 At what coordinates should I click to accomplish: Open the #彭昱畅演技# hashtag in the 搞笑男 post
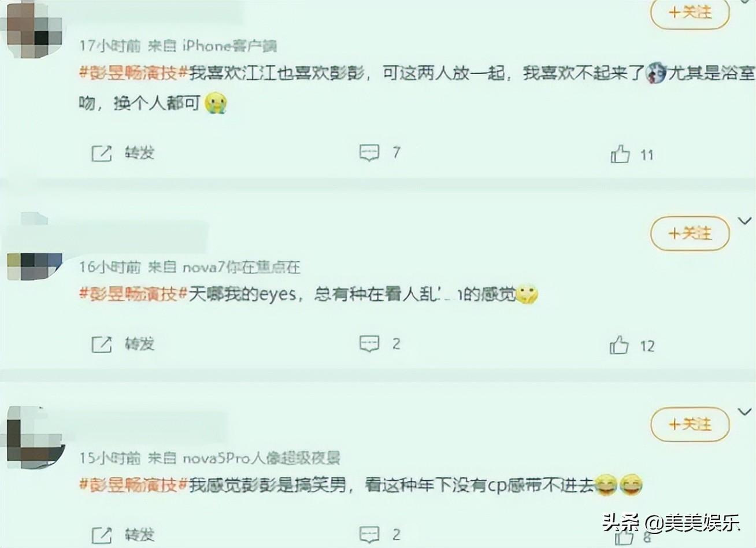pyautogui.click(x=134, y=485)
